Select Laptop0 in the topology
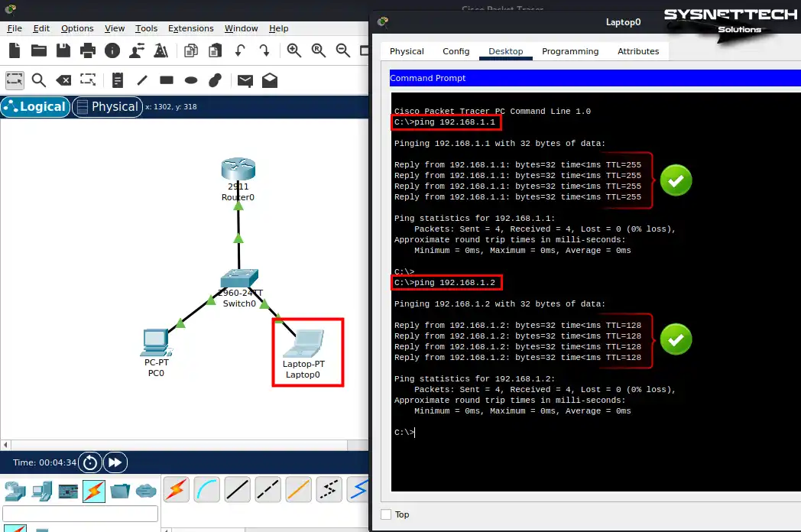The image size is (801, 532). pyautogui.click(x=304, y=343)
